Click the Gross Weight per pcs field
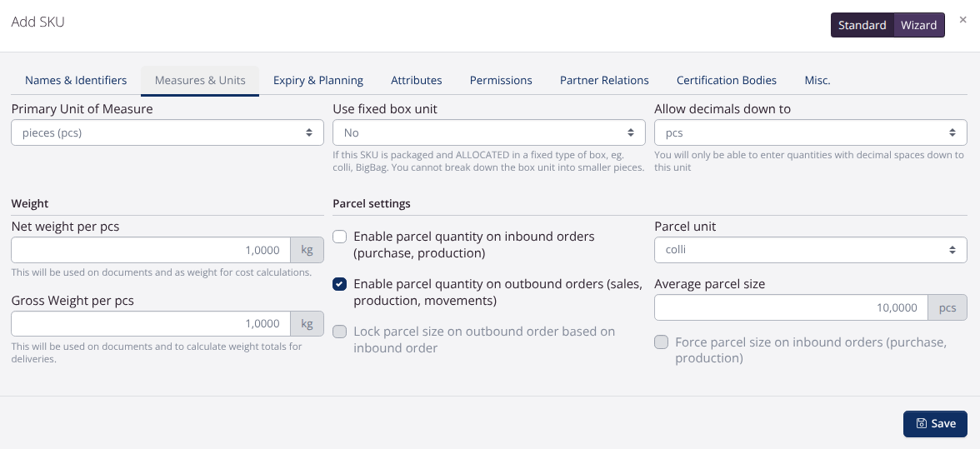 click(x=150, y=323)
